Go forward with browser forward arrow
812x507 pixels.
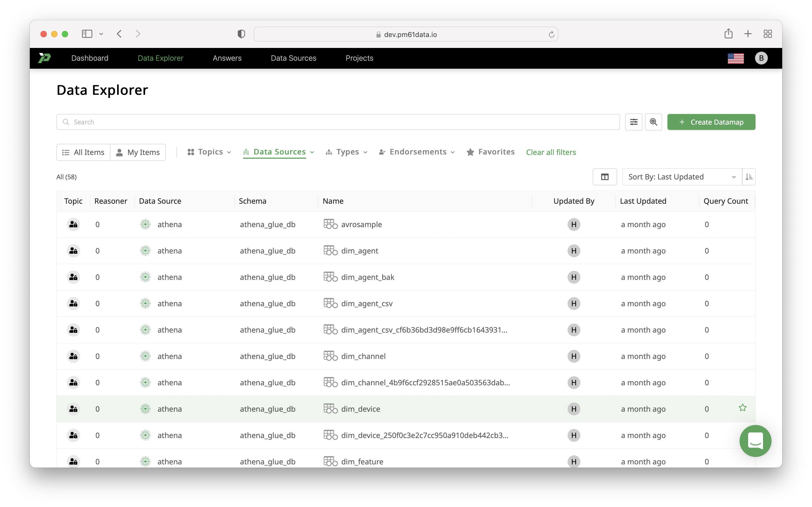pos(138,34)
